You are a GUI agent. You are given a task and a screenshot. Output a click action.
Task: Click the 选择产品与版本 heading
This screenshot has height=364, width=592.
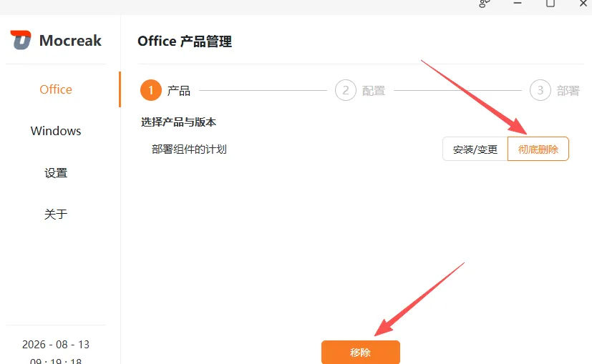(x=178, y=122)
